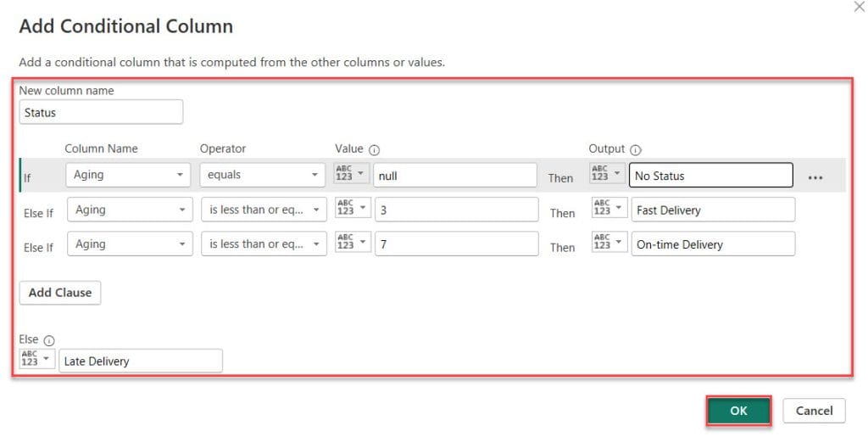Open Column Name dropdown in first Else If row
This screenshot has height=437, width=868.
pos(130,210)
